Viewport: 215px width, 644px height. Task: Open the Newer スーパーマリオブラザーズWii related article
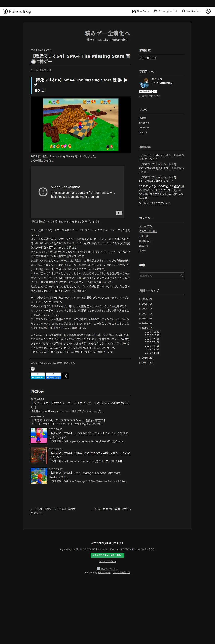80,405
